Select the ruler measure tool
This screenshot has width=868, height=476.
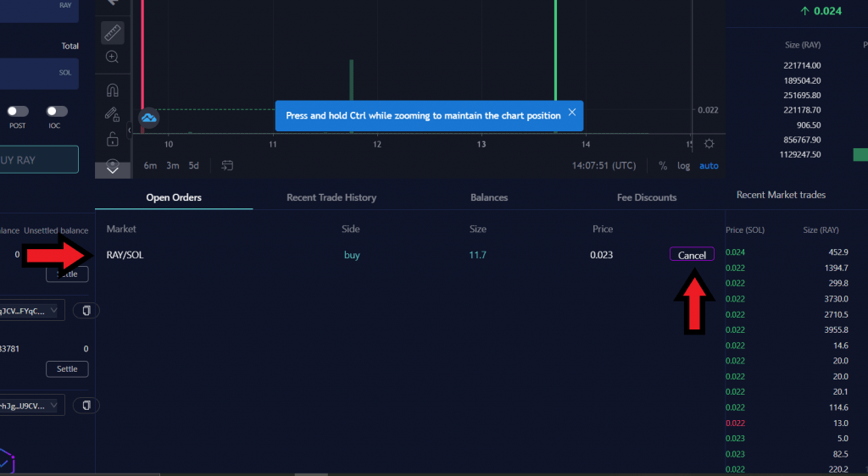click(x=112, y=33)
